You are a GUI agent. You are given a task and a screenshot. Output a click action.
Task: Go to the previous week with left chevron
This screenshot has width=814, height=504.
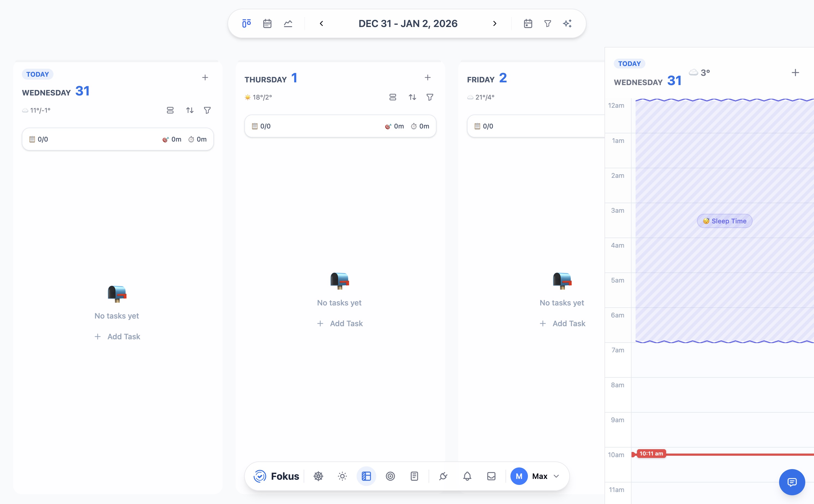tap(322, 23)
